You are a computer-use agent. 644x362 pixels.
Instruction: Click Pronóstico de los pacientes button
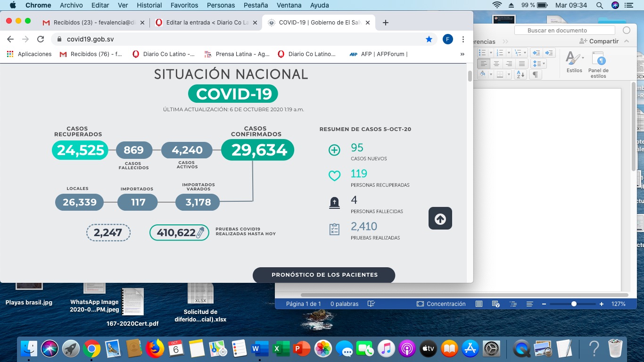(324, 275)
